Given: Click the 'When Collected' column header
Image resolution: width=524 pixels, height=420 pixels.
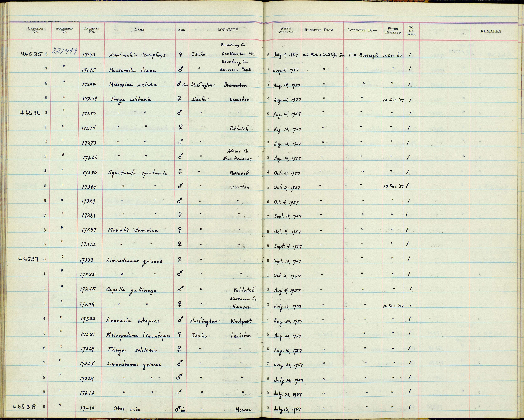Looking at the screenshot, I should [x=286, y=30].
